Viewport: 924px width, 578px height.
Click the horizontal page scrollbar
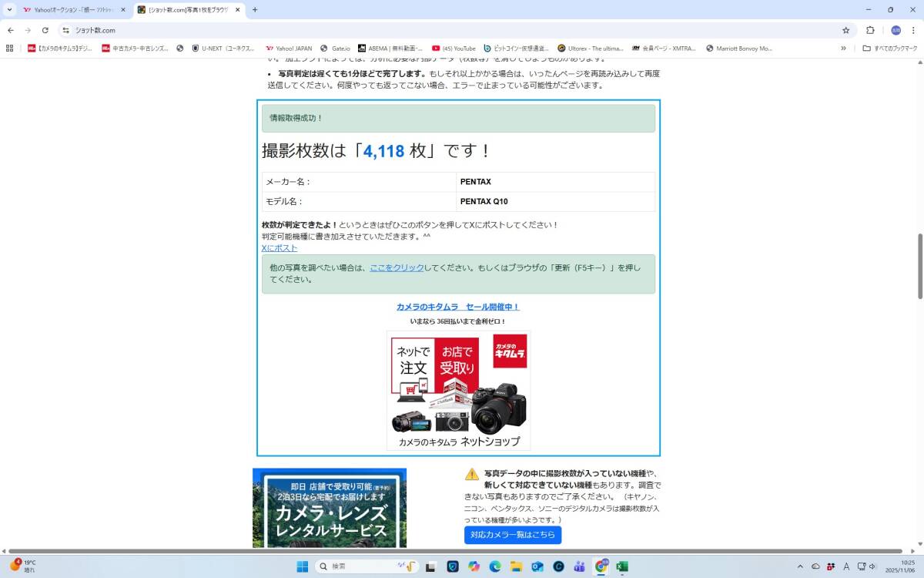[x=454, y=551]
